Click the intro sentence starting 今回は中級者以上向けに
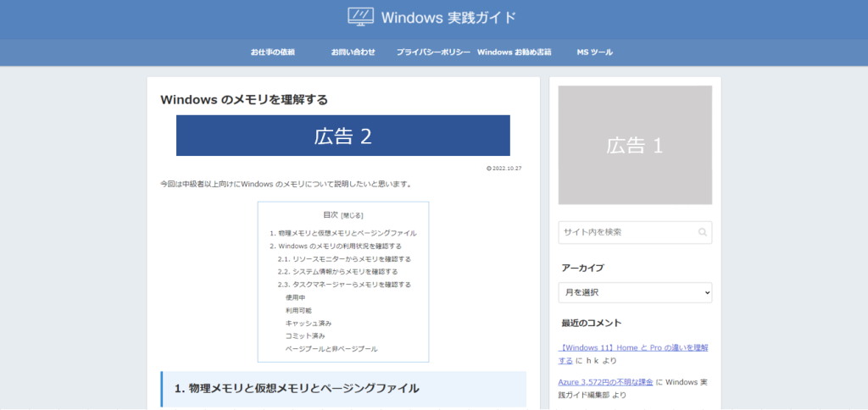This screenshot has height=410, width=868. click(286, 184)
